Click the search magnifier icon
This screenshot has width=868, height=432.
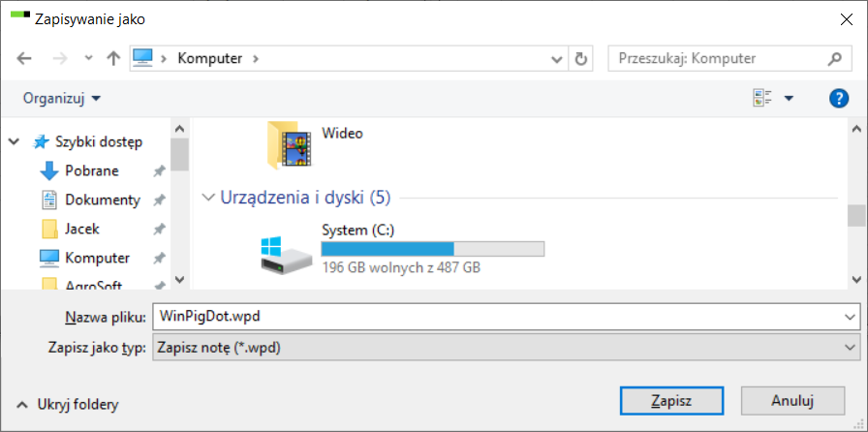point(834,59)
